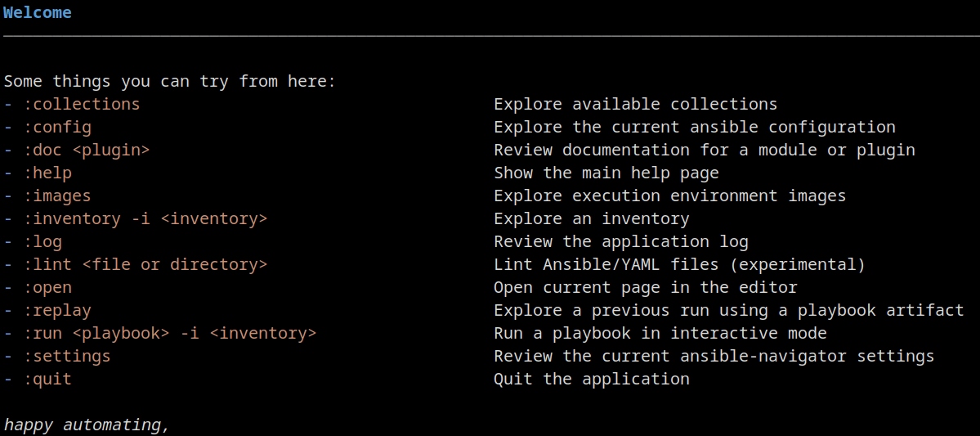Click the Welcome heading

(38, 12)
